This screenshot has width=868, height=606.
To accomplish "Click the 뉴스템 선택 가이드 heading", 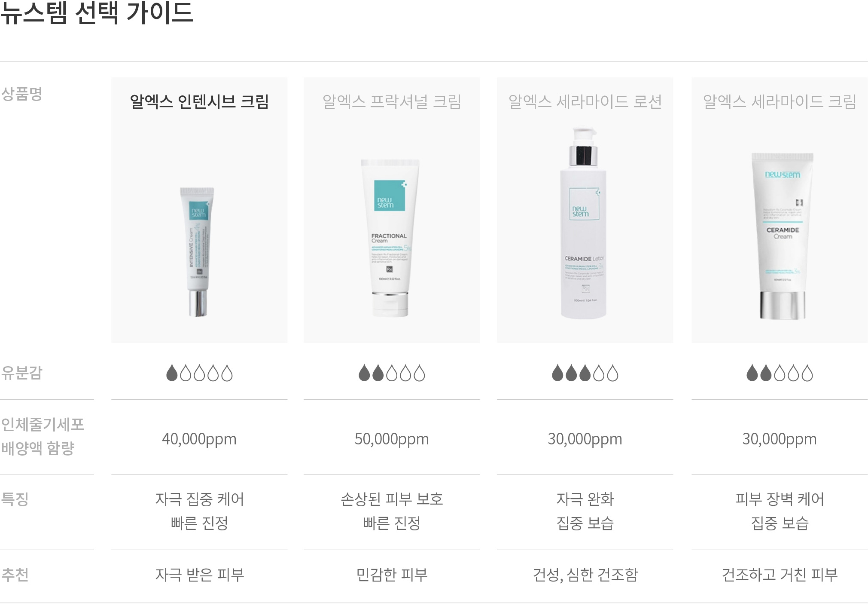I will coord(97,12).
